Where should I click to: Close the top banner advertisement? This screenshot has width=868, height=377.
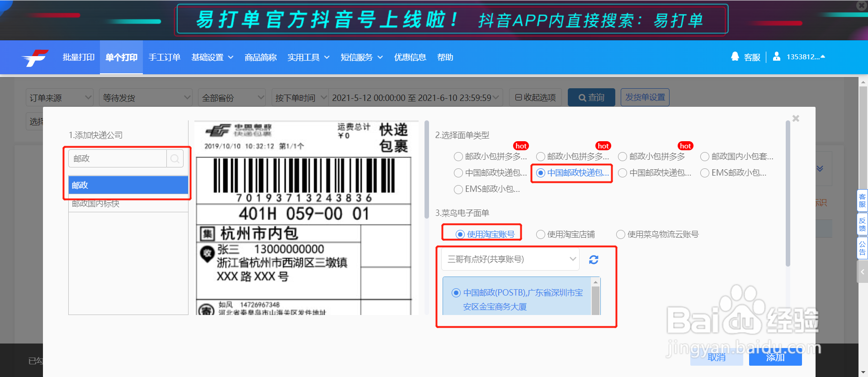[861, 5]
